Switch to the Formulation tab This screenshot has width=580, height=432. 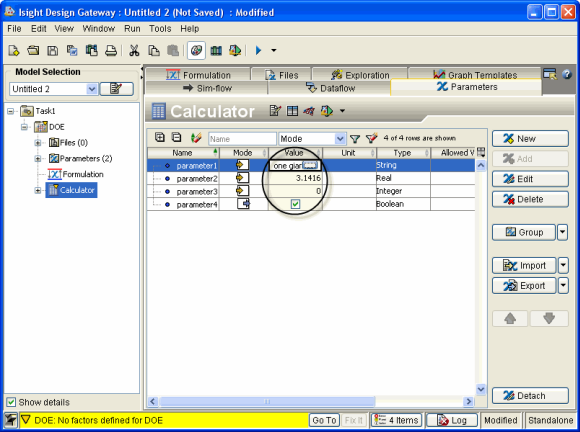coord(198,75)
